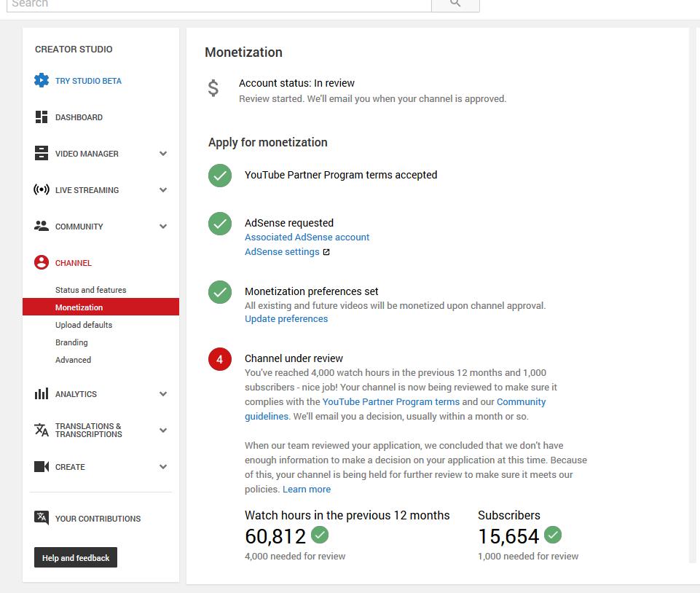700x593 pixels.
Task: Click the Live Streaming broadcast icon
Action: coord(42,190)
